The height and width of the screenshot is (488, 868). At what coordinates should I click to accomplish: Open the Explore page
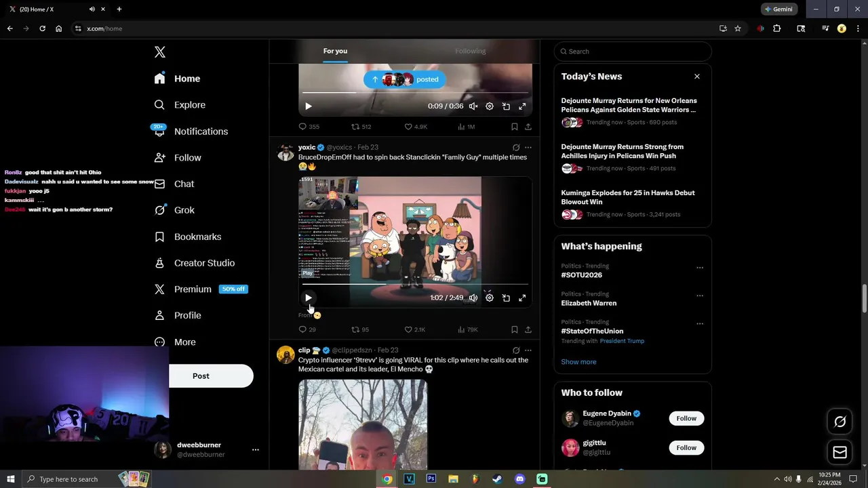(x=180, y=105)
